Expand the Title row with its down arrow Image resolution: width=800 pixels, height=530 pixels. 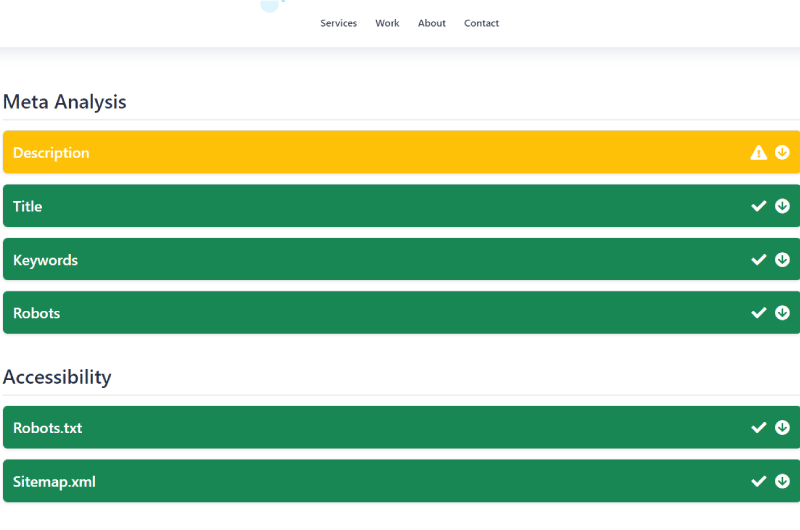tap(782, 206)
